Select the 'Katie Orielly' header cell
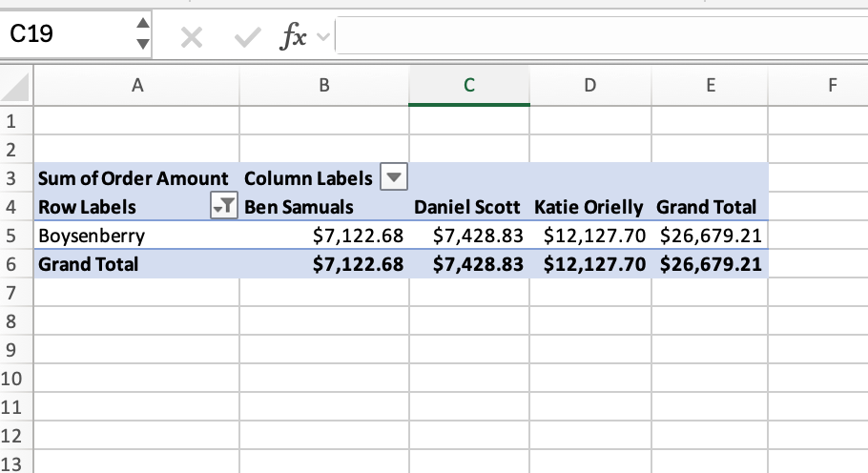This screenshot has width=868, height=473. (590, 207)
